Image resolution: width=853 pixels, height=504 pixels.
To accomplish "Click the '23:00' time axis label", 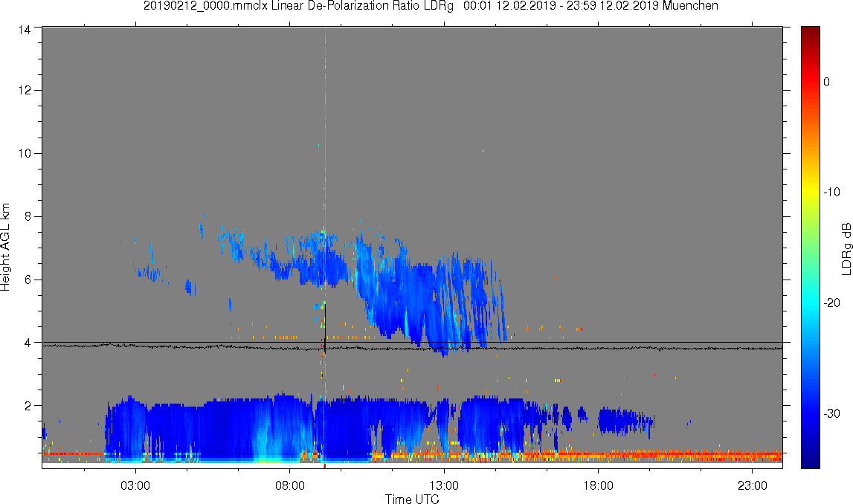I will pyautogui.click(x=753, y=485).
